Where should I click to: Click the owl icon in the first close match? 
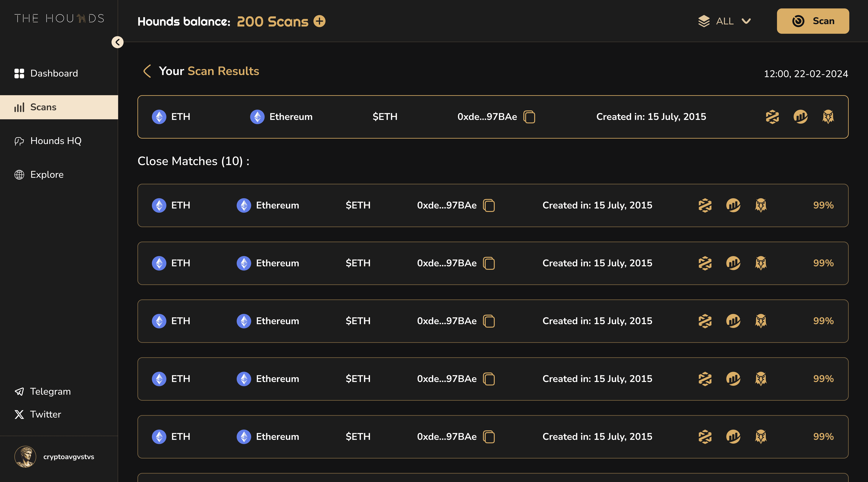(761, 205)
